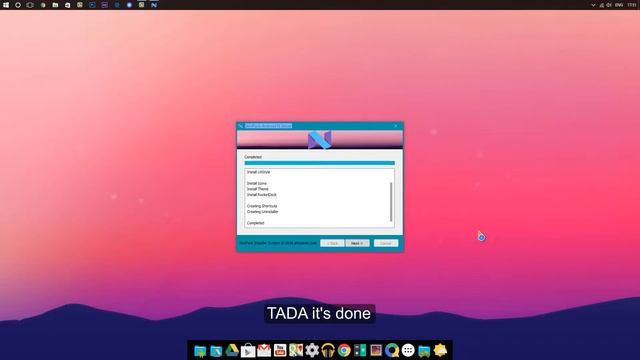Select 'Install Theme' log line

click(258, 189)
